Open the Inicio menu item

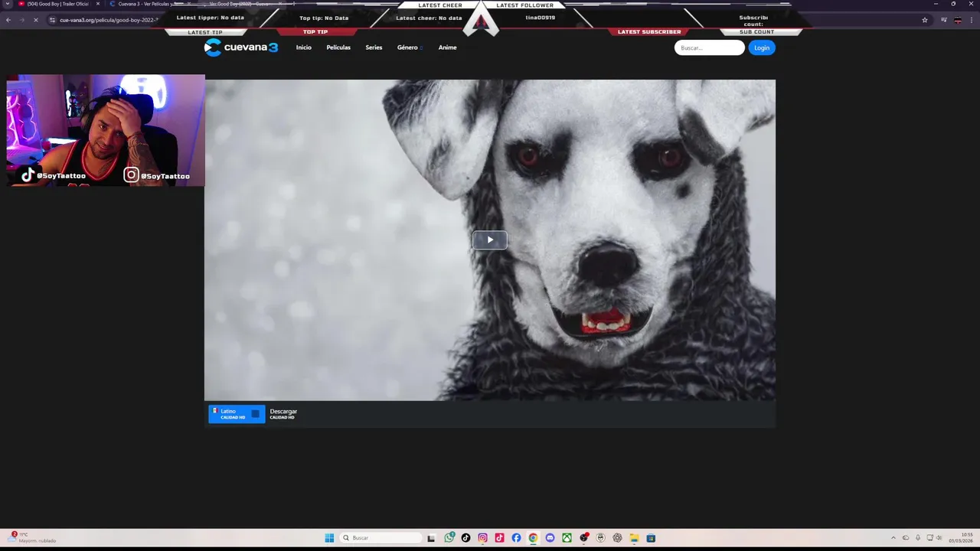[x=304, y=47]
